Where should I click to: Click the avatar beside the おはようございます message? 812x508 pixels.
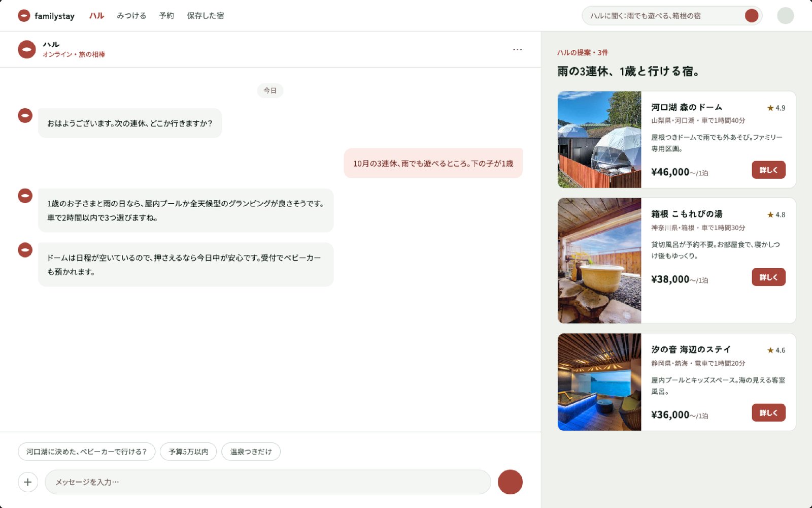25,115
